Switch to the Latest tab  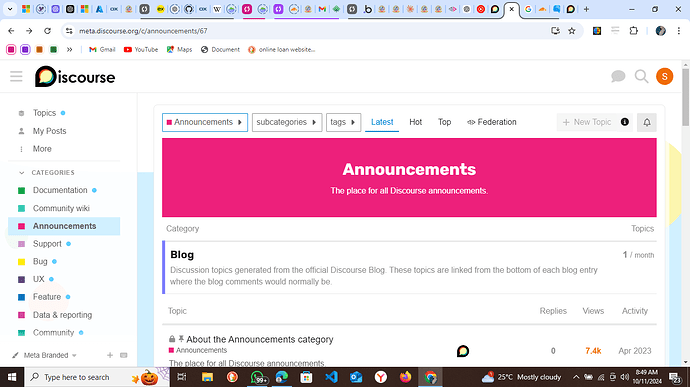(382, 122)
